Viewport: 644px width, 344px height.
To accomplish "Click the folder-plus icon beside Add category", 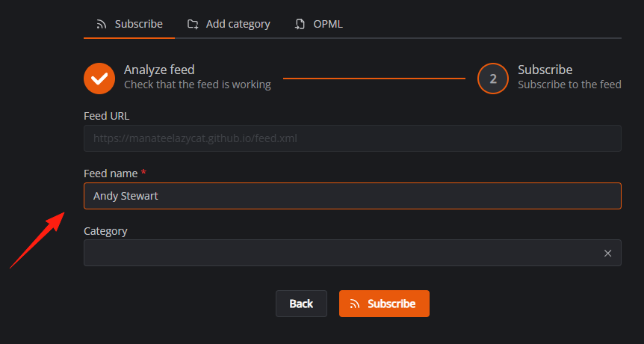I will [193, 24].
